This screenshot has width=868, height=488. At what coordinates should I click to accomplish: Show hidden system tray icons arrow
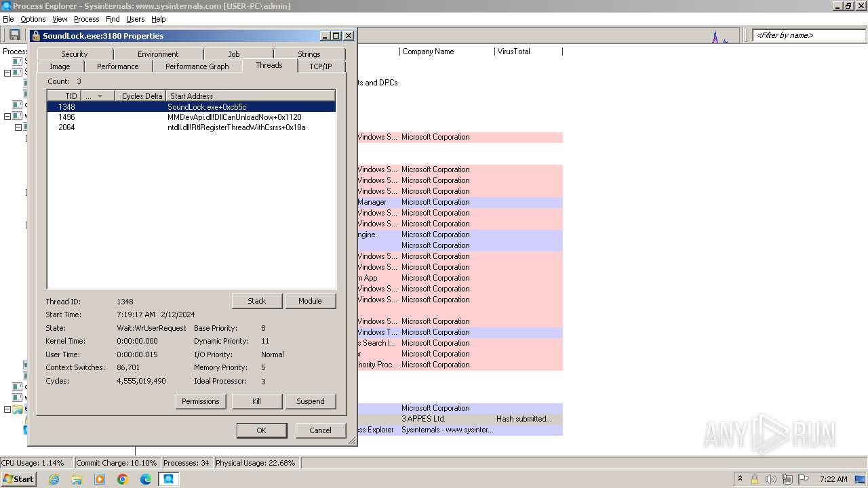pos(740,479)
